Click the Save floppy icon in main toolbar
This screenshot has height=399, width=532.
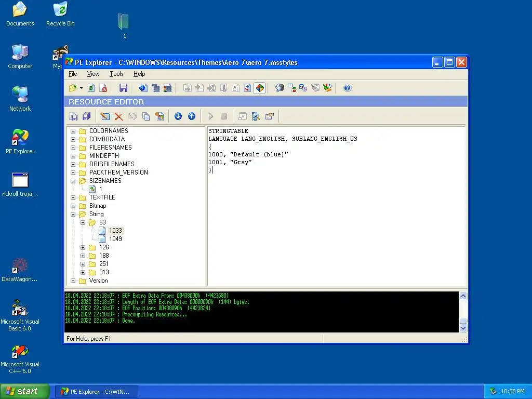click(x=123, y=88)
